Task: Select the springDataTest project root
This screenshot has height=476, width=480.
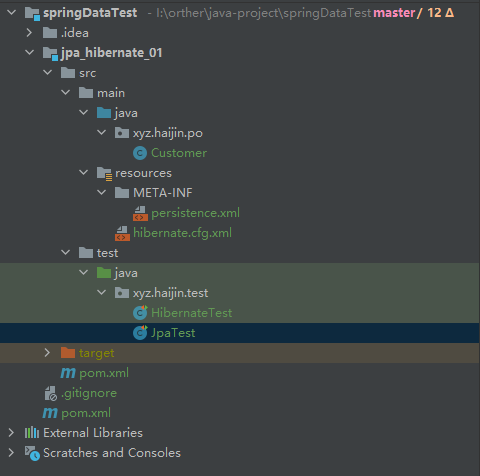Action: [90, 13]
